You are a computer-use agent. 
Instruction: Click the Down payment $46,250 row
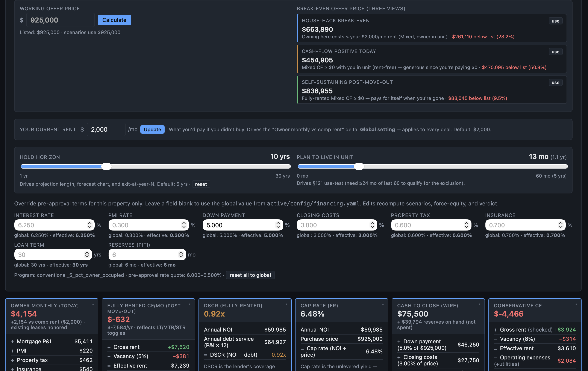tap(438, 345)
